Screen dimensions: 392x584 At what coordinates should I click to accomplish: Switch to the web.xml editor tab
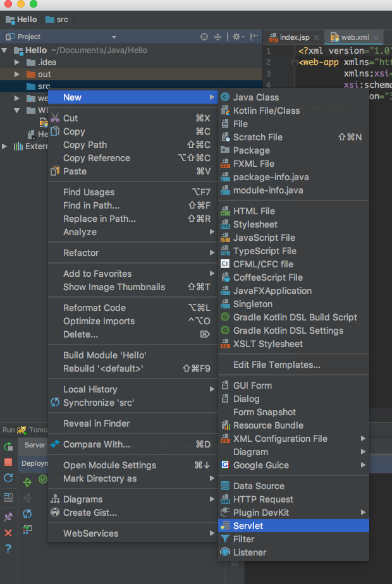(x=355, y=37)
